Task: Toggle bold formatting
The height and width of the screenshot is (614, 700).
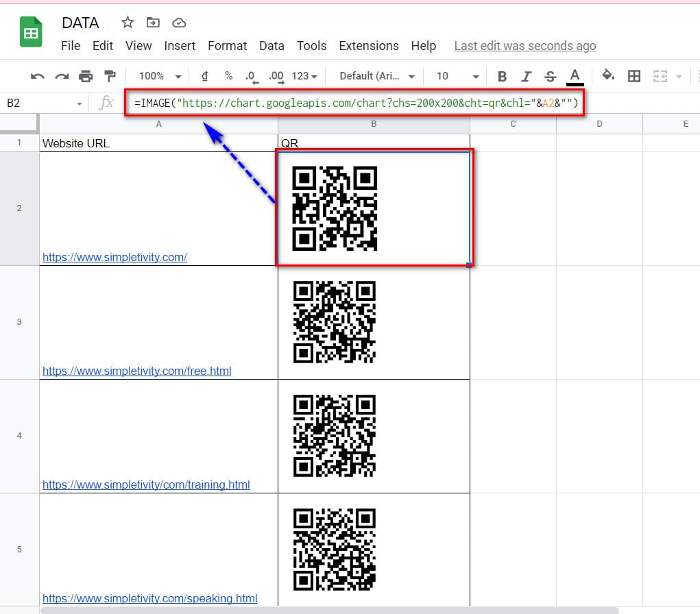Action: click(502, 76)
